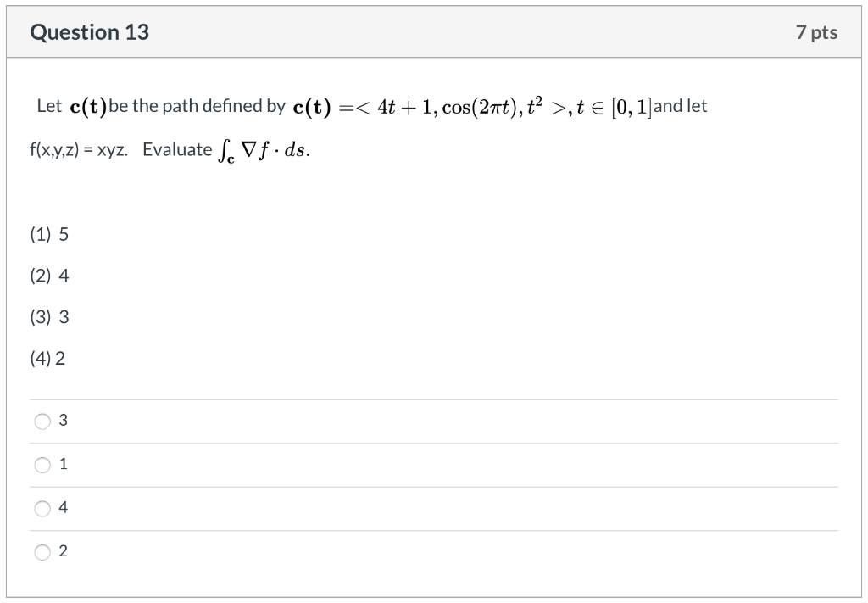Click the label next to the last radio button
Screen dimensions: 868x603
coord(63,551)
